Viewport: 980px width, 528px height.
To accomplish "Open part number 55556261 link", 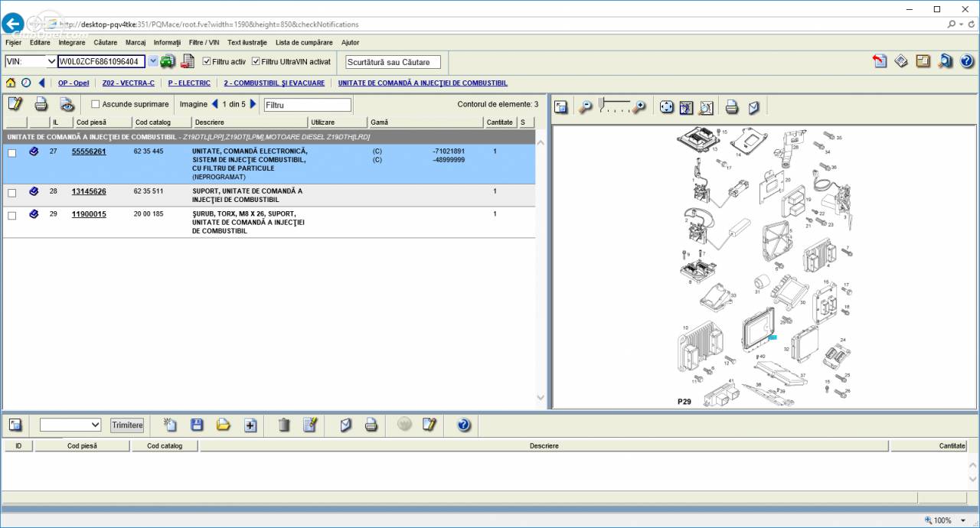I will tap(89, 152).
